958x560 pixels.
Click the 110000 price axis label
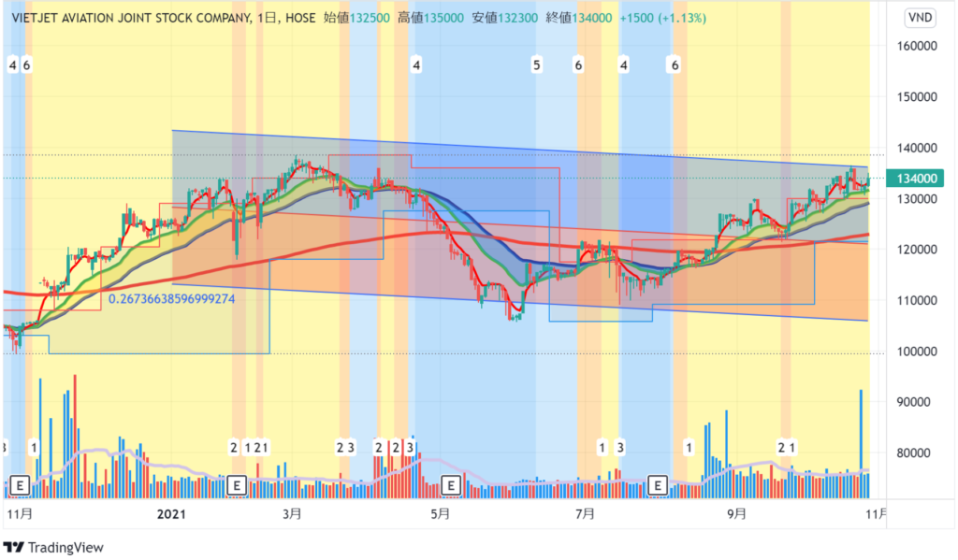[917, 300]
